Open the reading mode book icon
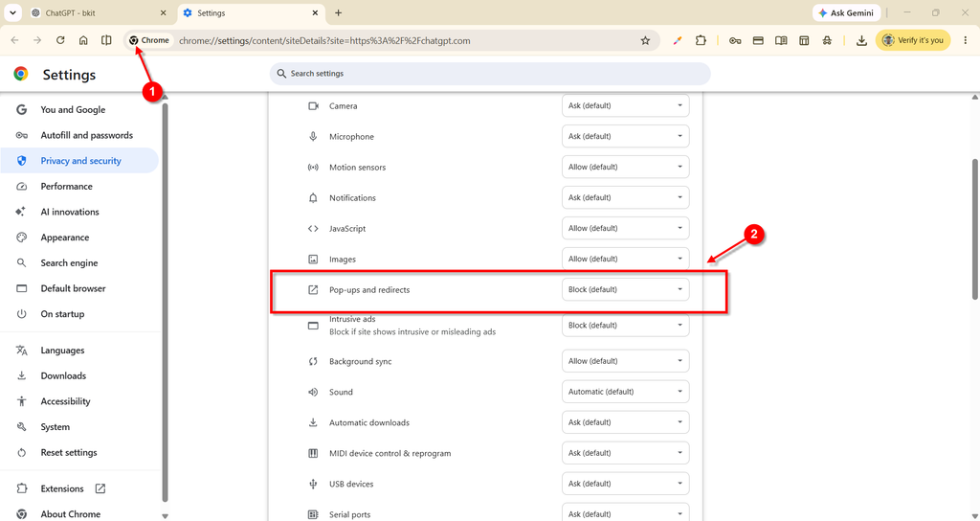The width and height of the screenshot is (980, 521). 781,40
